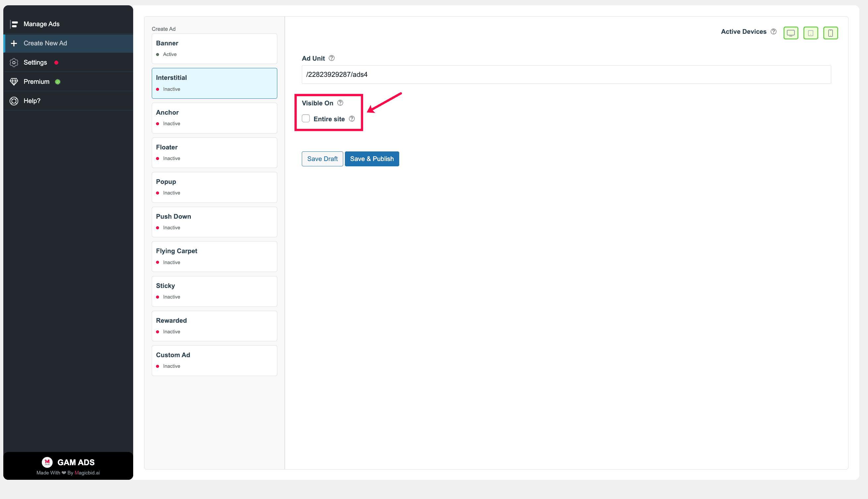The image size is (868, 499).
Task: Toggle the tablet device icon
Action: coord(810,33)
